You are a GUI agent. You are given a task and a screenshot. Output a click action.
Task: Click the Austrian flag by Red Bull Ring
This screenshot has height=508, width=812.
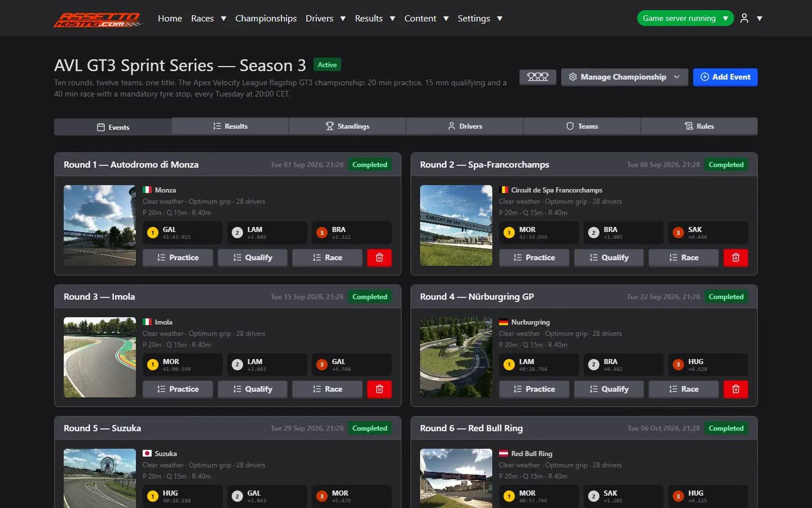[503, 453]
